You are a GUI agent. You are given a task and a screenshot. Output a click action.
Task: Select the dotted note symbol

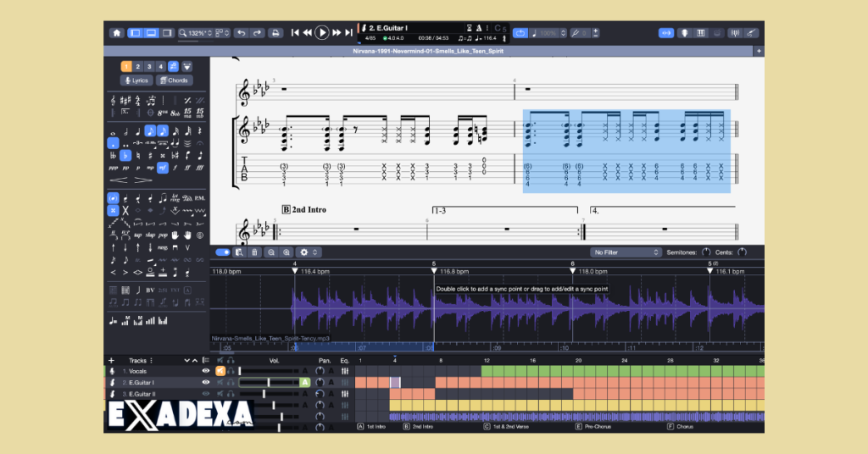[113, 143]
